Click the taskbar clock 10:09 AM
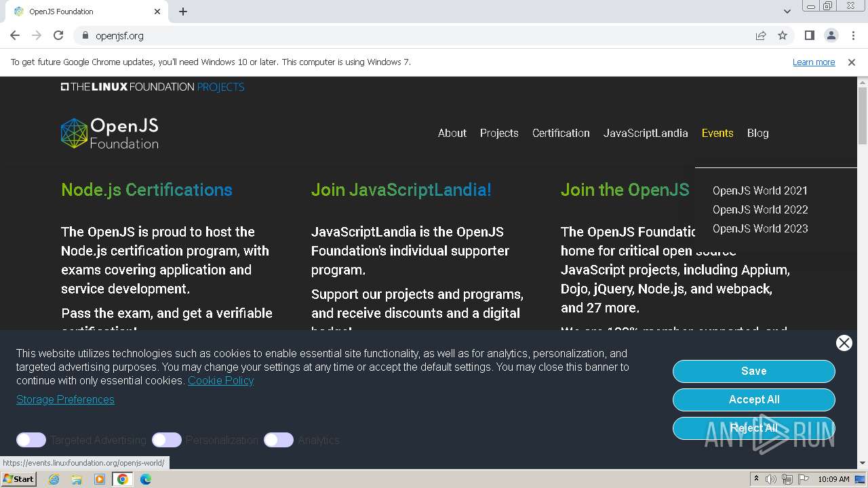 tap(833, 479)
